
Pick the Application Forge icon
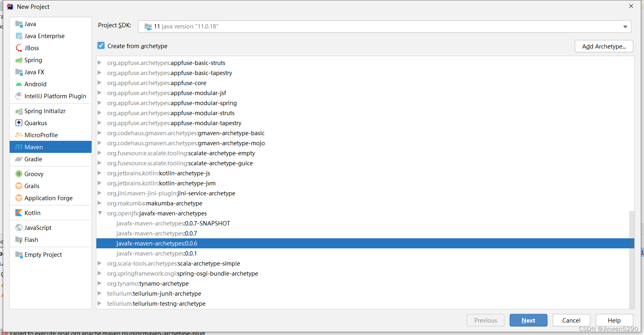tap(19, 198)
